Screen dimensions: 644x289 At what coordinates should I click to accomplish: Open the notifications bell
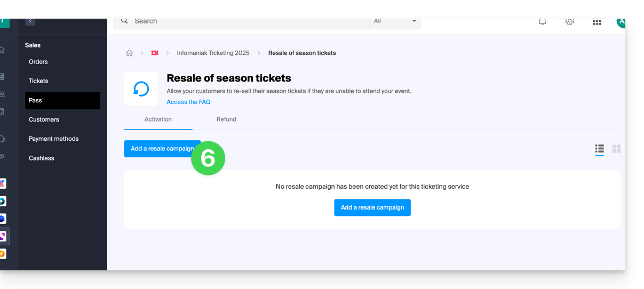542,22
